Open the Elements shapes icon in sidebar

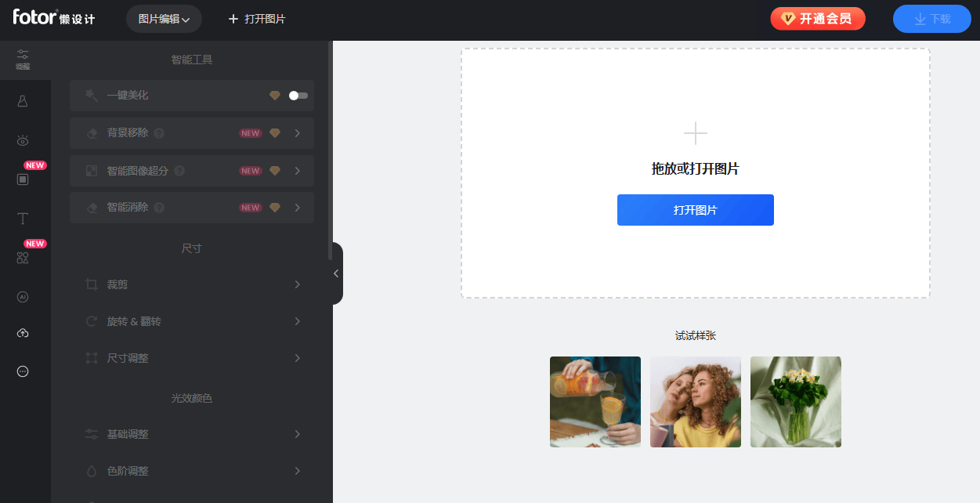[x=23, y=258]
